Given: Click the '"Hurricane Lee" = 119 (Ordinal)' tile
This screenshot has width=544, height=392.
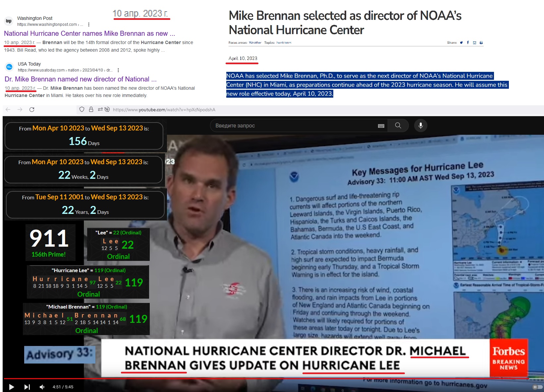Looking at the screenshot, I should click(x=88, y=282).
